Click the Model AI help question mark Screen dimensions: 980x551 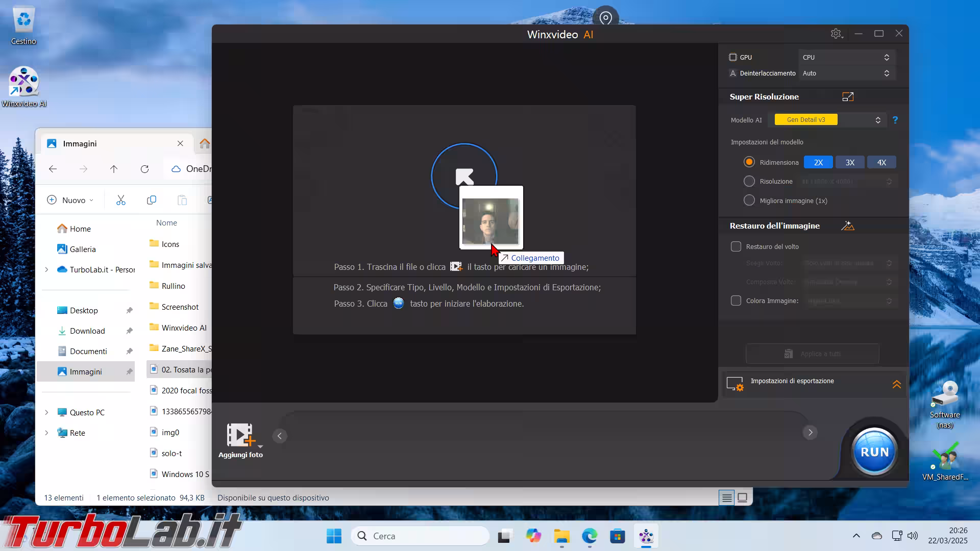pyautogui.click(x=895, y=120)
